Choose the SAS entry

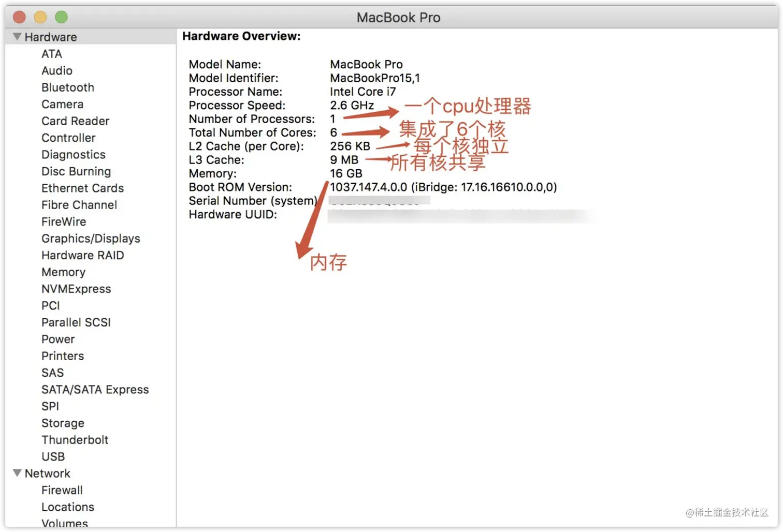[53, 373]
